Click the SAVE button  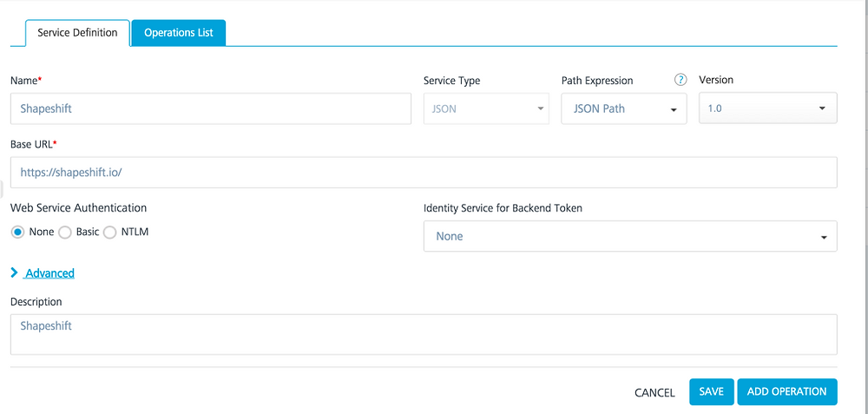[x=712, y=391]
